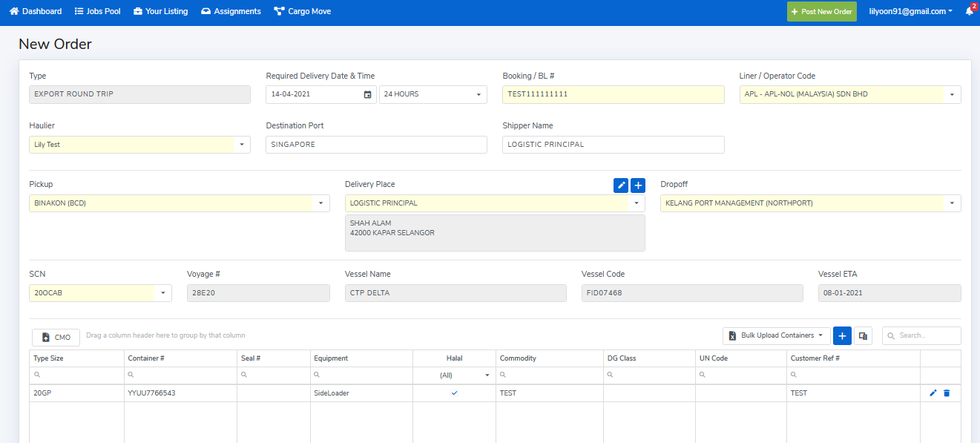
Task: Sort by Container # column header
Action: coord(146,358)
